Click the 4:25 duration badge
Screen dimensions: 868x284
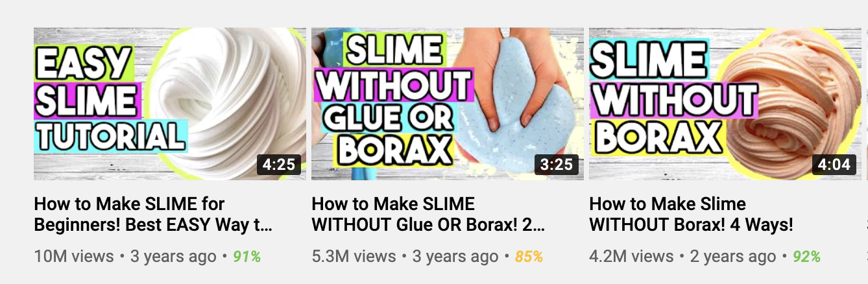coord(280,165)
